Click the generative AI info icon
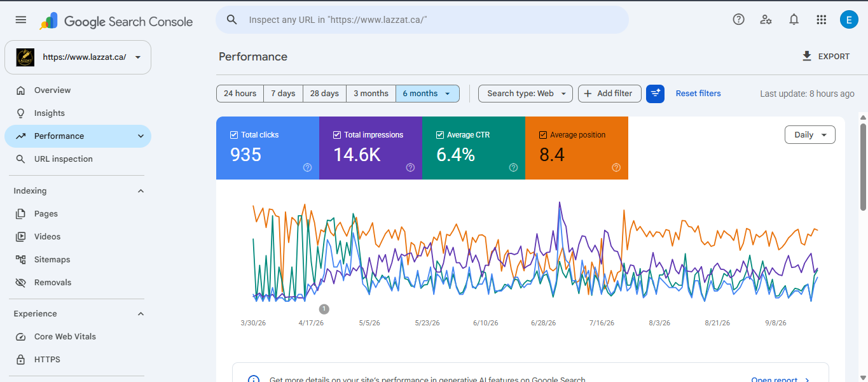Image resolution: width=868 pixels, height=382 pixels. click(254, 380)
